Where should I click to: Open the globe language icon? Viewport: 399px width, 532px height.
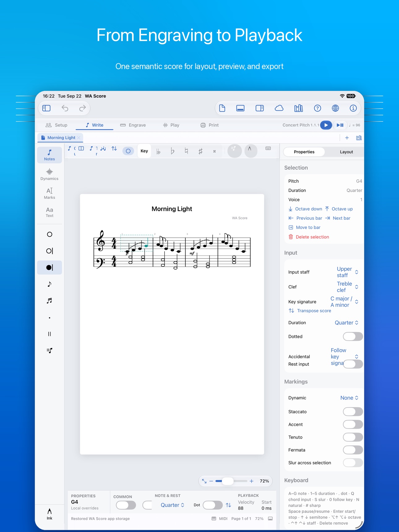[x=335, y=108]
